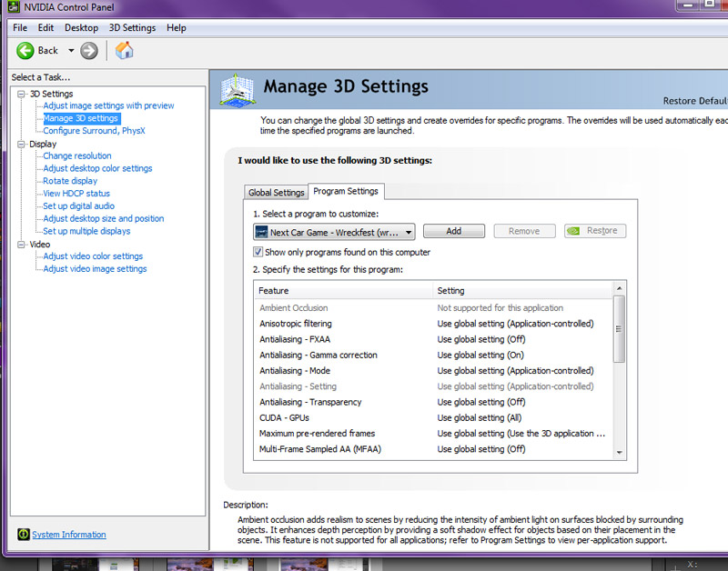Select the Program Settings tab
This screenshot has width=728, height=571.
[x=346, y=191]
